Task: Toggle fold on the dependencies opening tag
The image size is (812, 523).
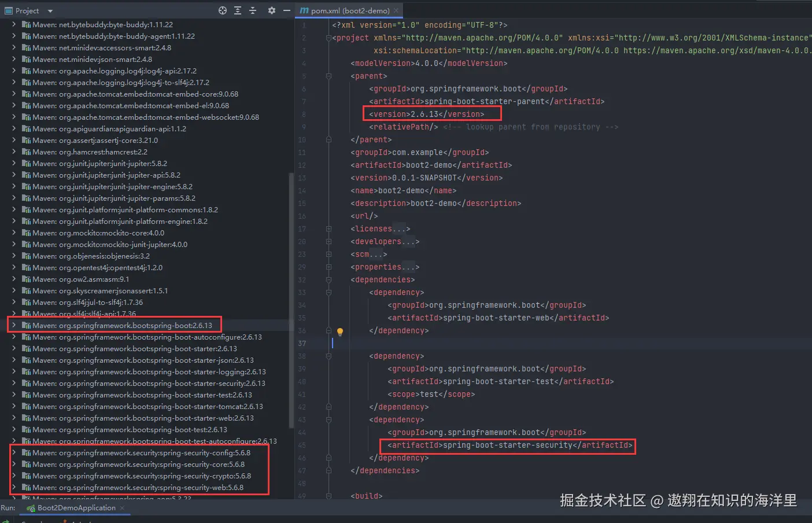Action: [329, 279]
